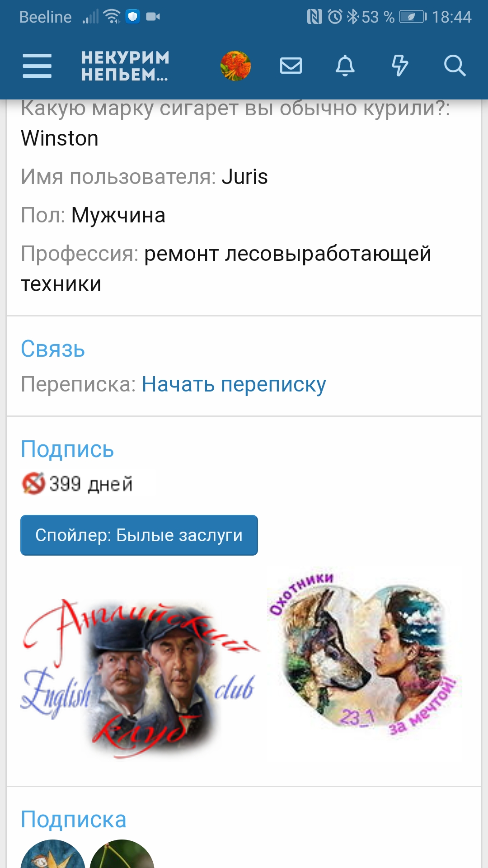Click the Подпись section heading
488x868 pixels.
click(67, 449)
